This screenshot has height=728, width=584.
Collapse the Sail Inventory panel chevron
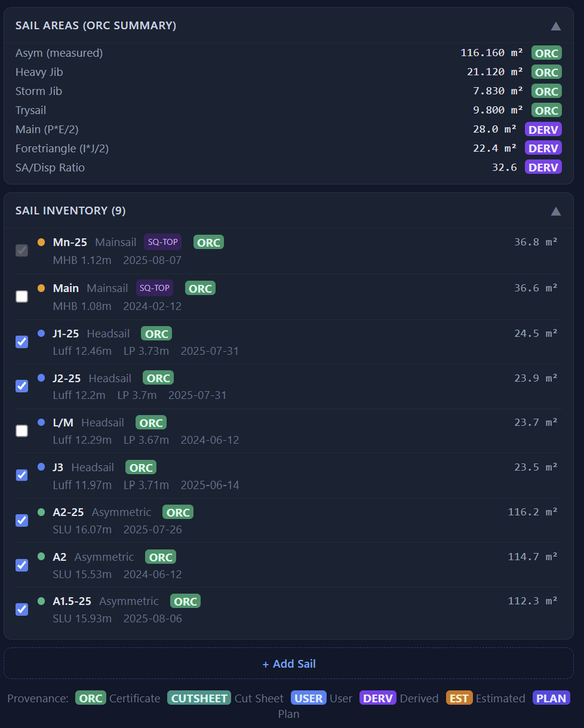pos(555,211)
